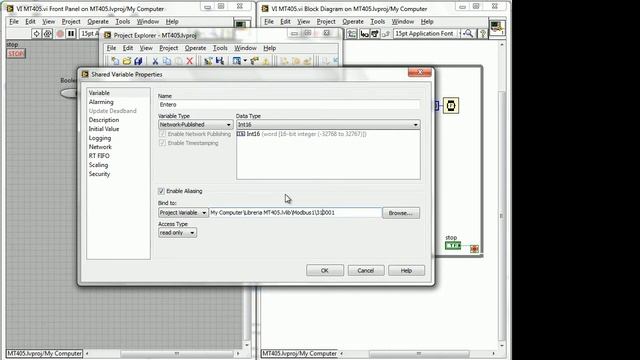This screenshot has height=360, width=640.
Task: Open the Variable Type dropdown
Action: (196, 124)
